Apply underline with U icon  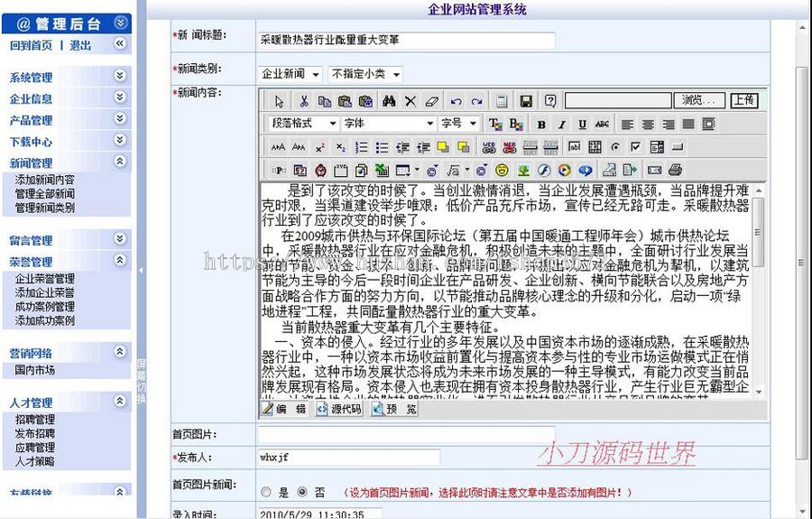coord(582,125)
